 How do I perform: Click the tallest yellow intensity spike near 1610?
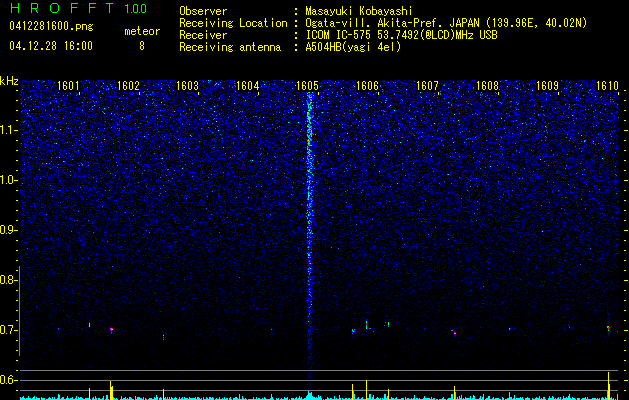(609, 385)
